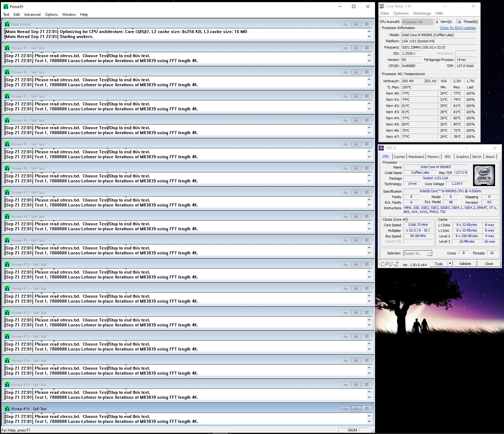Switch to the Mainboard tab in CPU-Z
The image size is (504, 434).
(416, 157)
